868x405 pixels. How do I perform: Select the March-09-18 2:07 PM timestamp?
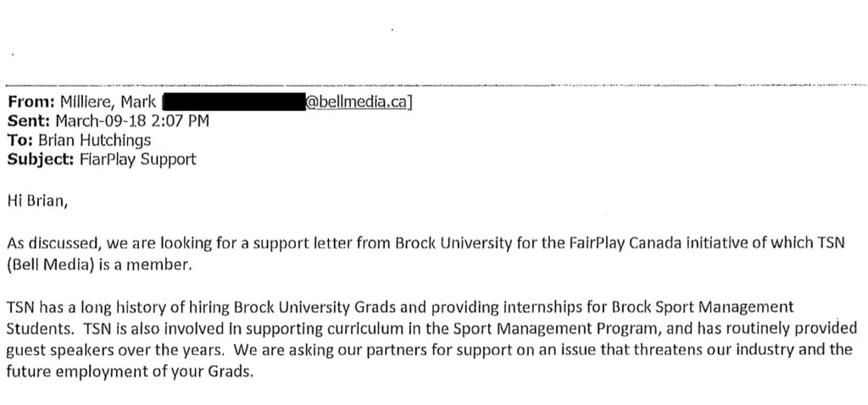coord(131,121)
